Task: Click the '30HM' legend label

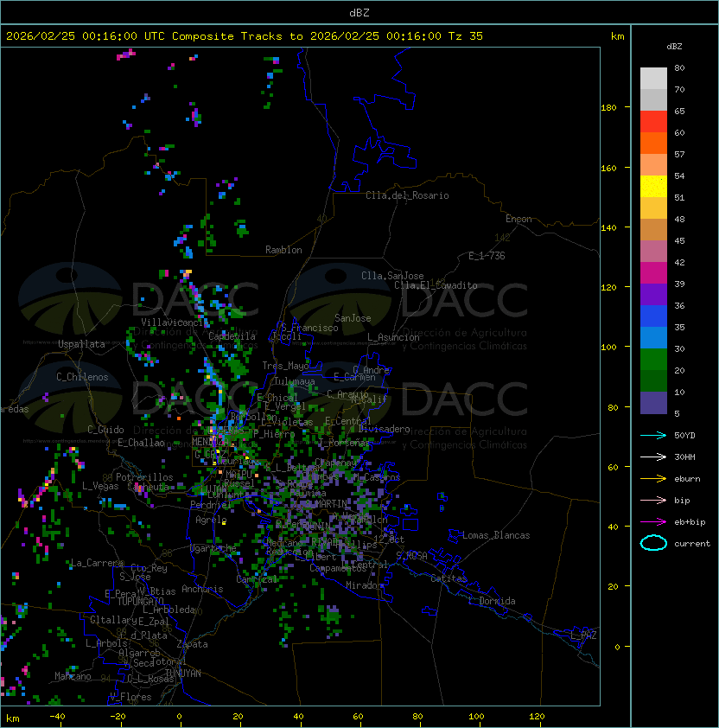Action: [x=684, y=457]
